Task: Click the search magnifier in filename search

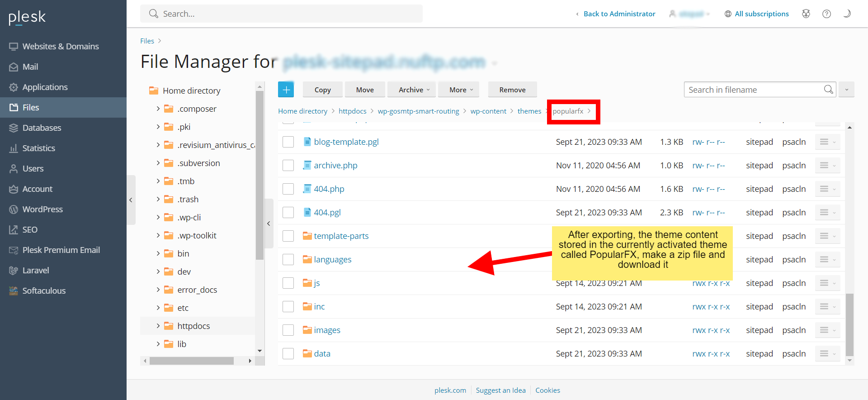Action: (x=828, y=90)
